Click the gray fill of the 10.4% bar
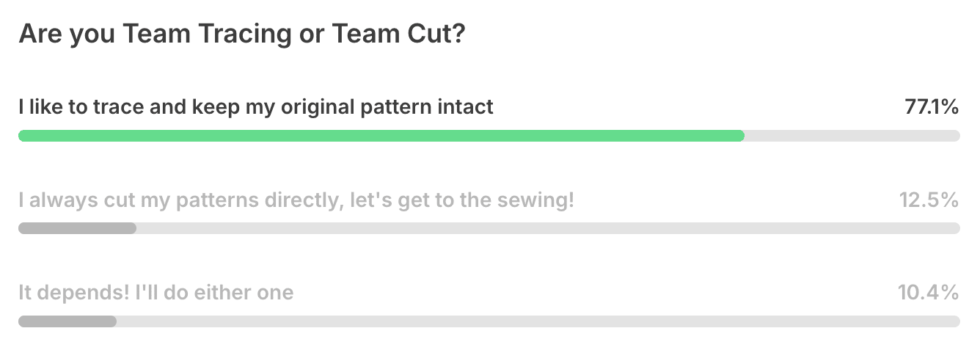The width and height of the screenshot is (980, 364). (x=67, y=321)
